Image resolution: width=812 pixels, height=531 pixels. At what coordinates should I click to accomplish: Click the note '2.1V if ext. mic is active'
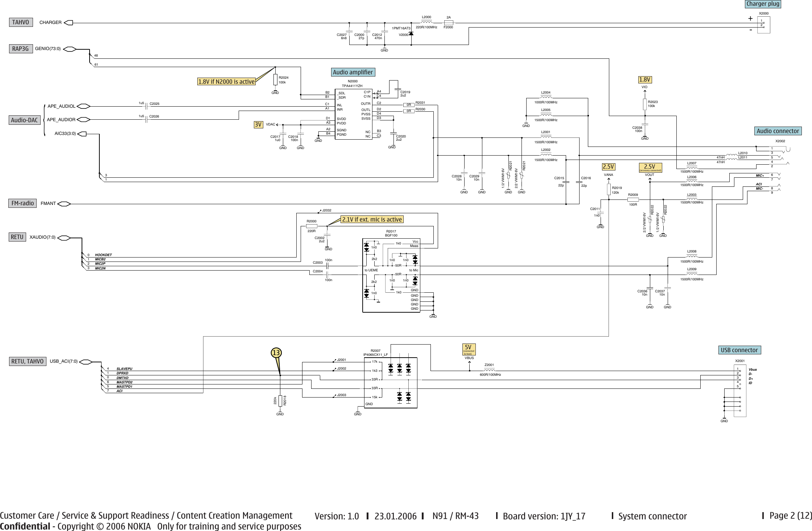pos(372,219)
